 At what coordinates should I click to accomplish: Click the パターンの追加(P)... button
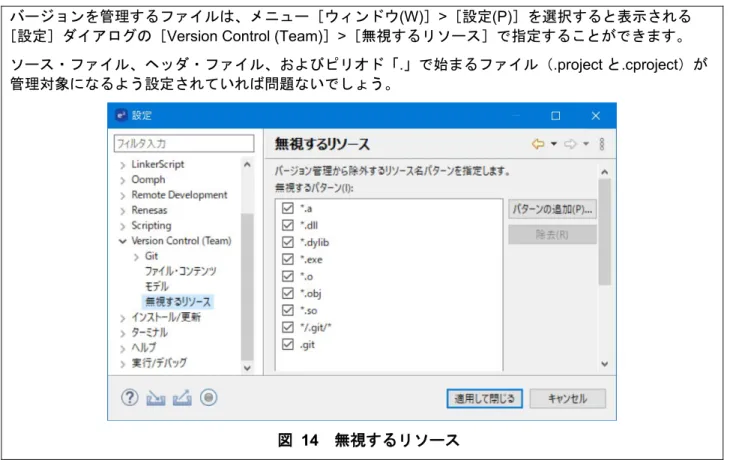pos(552,209)
